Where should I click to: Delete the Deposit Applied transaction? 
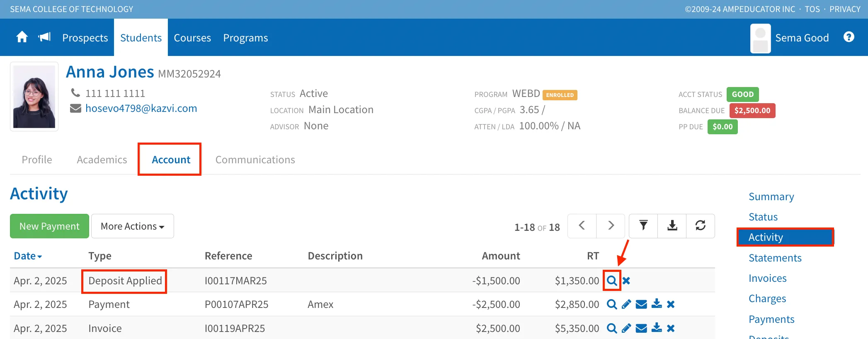pos(626,281)
